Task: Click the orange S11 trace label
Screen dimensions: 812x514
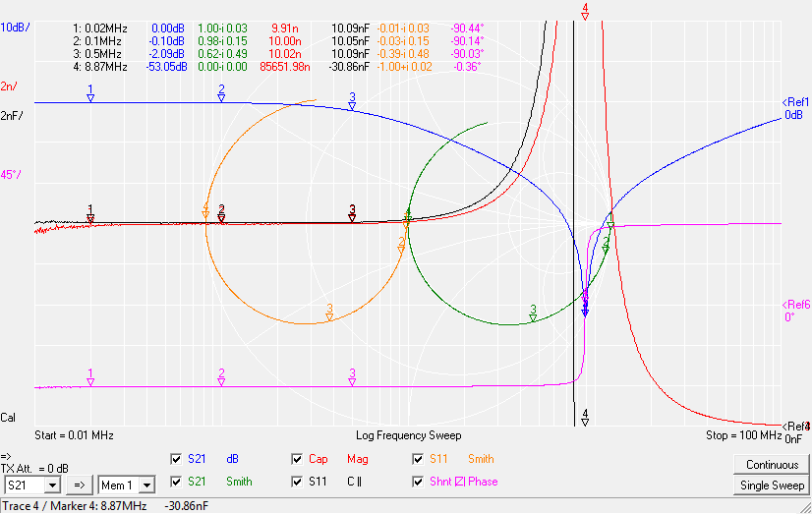Action: (438, 459)
